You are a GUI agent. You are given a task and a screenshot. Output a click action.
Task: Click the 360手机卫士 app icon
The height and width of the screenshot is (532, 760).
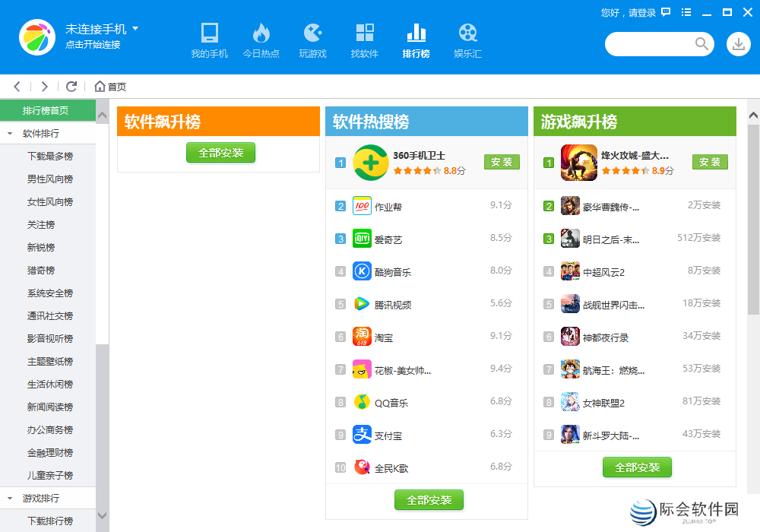coord(370,163)
